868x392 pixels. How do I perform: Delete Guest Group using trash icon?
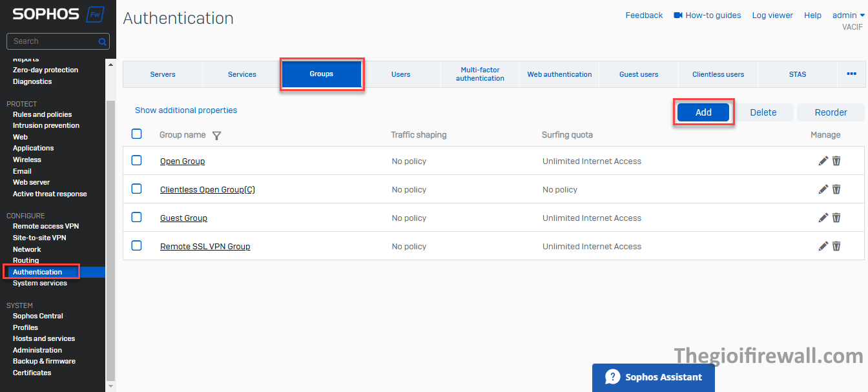point(836,218)
